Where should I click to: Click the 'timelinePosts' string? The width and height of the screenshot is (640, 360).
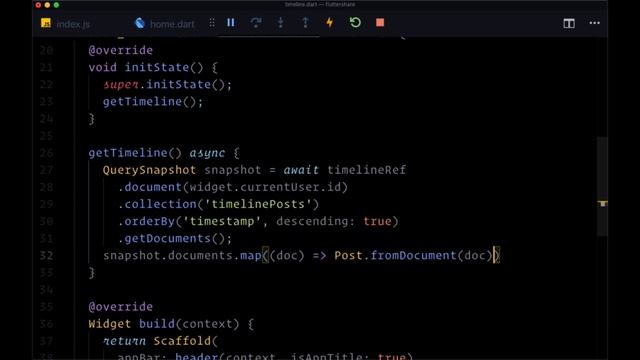258,204
